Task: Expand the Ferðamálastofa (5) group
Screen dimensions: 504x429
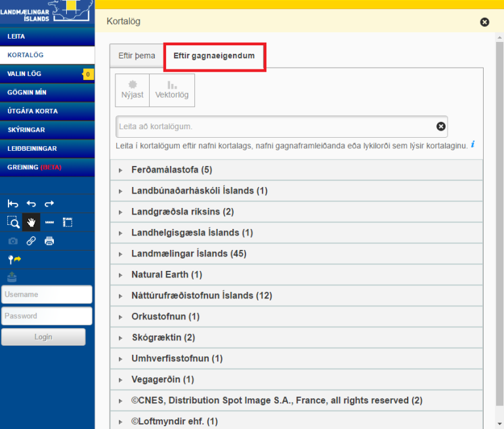Action: coord(171,170)
